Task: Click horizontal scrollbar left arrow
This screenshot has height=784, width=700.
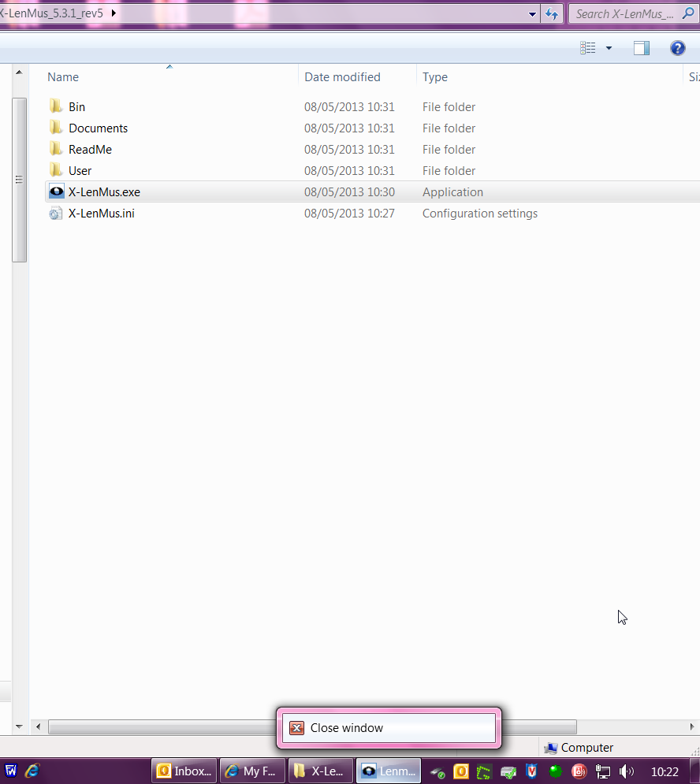Action: point(38,726)
